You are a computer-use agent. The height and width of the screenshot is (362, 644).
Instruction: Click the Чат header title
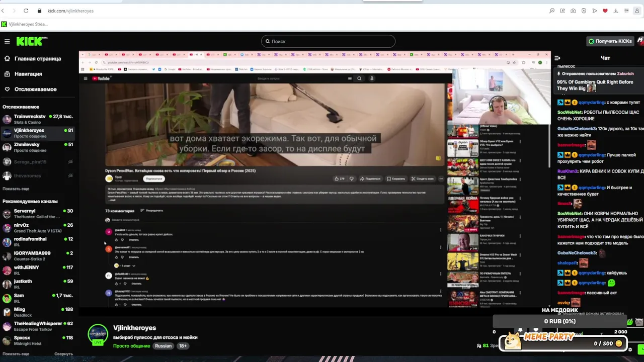[x=605, y=58]
